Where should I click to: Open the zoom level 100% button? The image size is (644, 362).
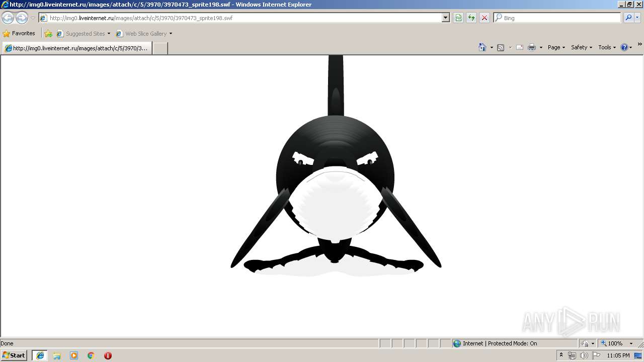(x=612, y=343)
